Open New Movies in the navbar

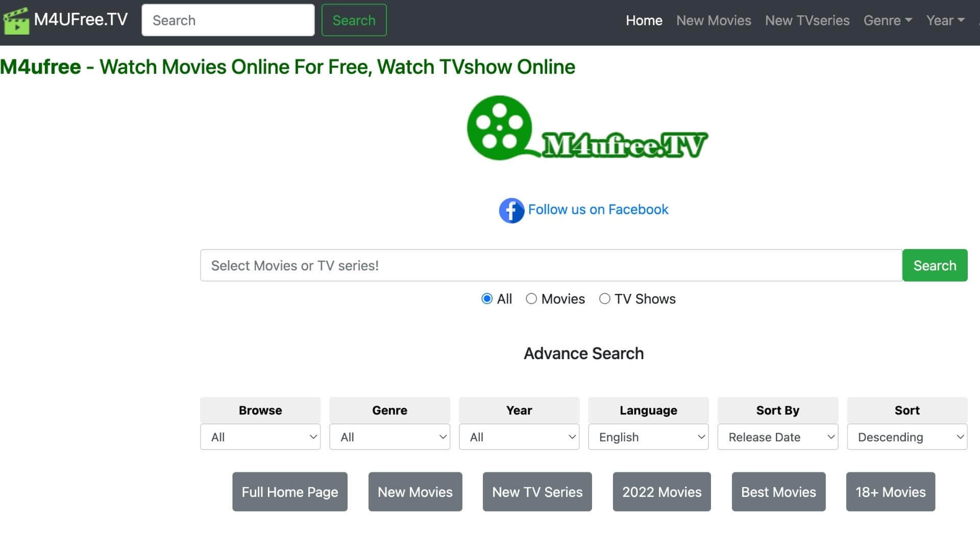714,20
